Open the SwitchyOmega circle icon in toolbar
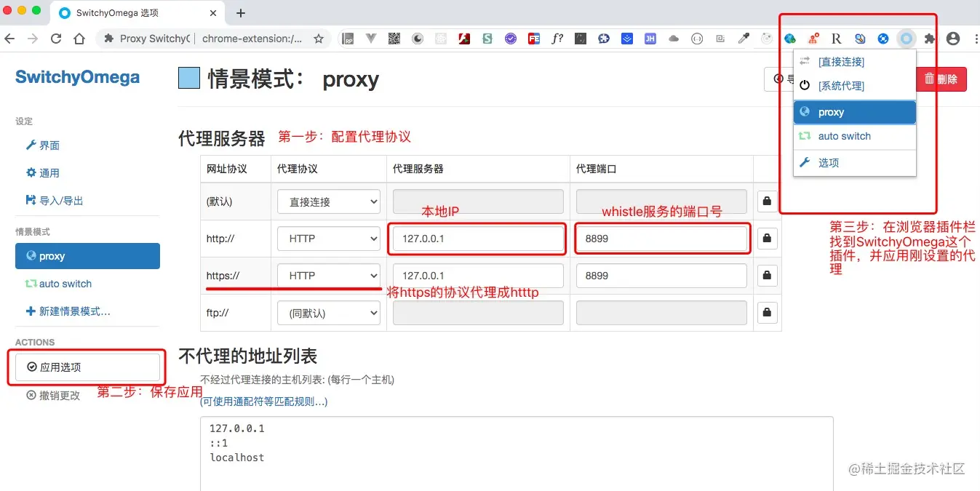Screen dimensions: 980x491 tap(906, 39)
